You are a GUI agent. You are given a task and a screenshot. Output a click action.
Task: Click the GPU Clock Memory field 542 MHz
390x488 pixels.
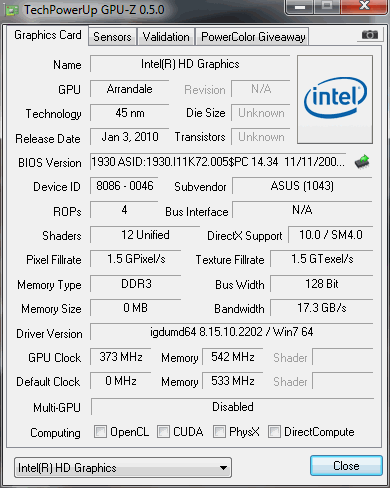(x=233, y=357)
